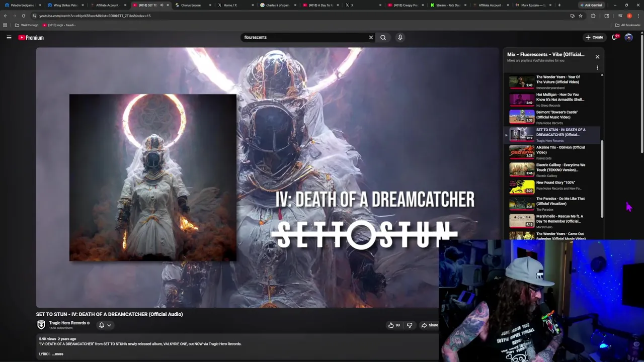This screenshot has height=362, width=644.
Task: Open the All Bookmarks folder
Action: tap(627, 25)
